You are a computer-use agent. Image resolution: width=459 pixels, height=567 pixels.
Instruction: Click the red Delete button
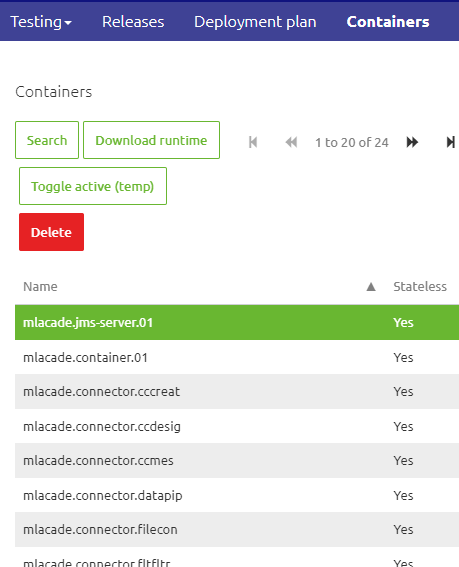tap(51, 232)
